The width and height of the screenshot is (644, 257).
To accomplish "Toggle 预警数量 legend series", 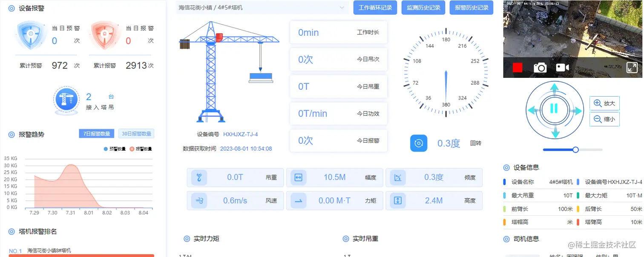I will (x=115, y=149).
